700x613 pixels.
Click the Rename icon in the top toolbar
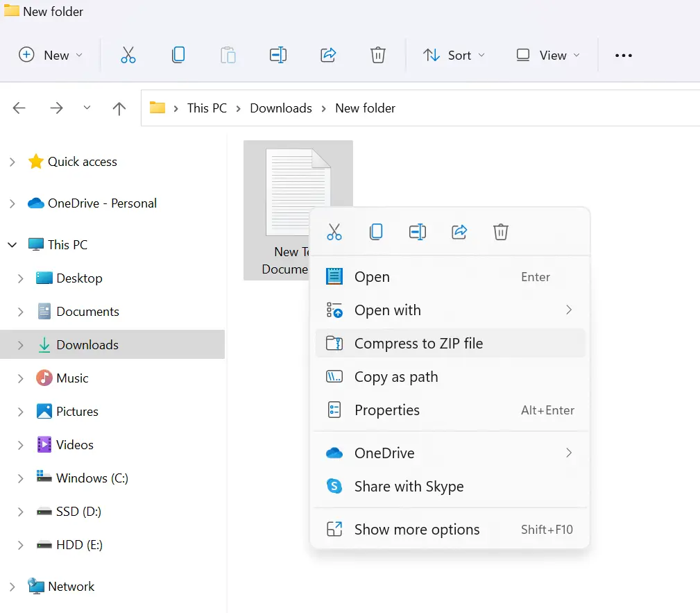click(x=278, y=56)
